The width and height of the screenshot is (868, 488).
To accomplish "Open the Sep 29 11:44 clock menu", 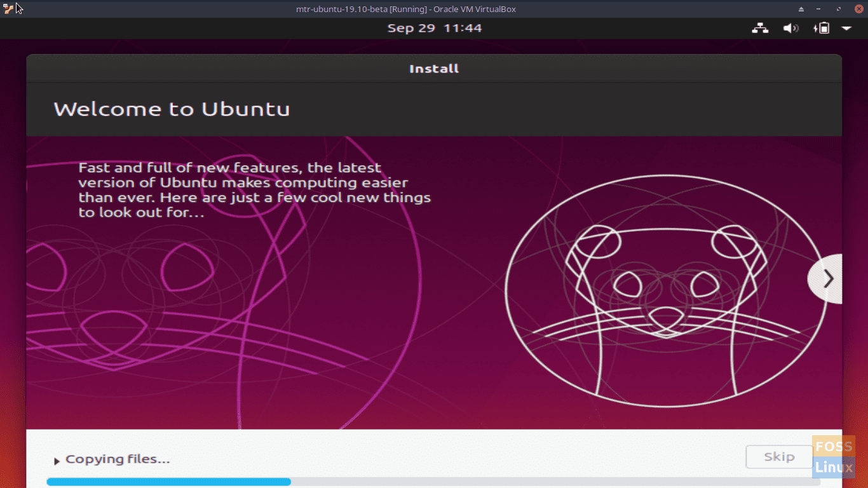I will pyautogui.click(x=435, y=28).
